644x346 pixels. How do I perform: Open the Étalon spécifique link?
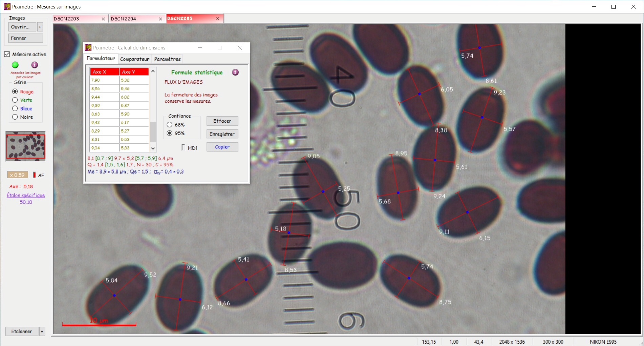(26, 195)
